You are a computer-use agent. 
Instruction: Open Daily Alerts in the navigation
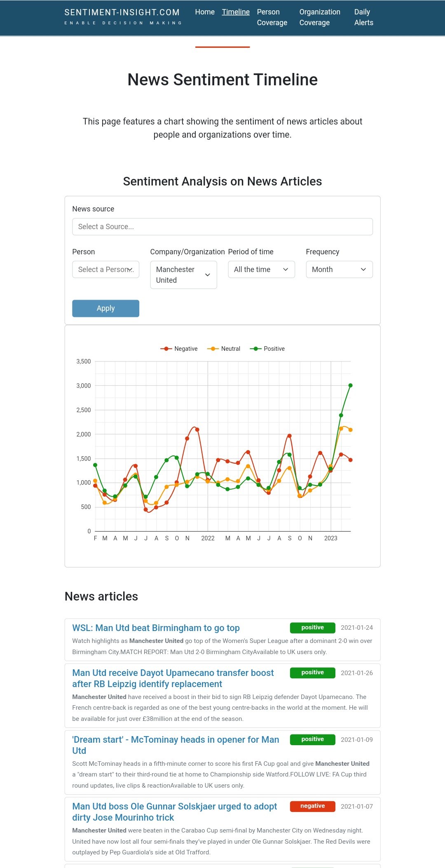364,17
